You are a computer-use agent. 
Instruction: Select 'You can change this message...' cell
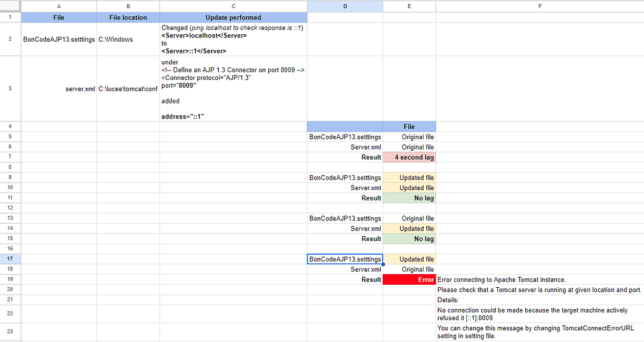[539, 332]
